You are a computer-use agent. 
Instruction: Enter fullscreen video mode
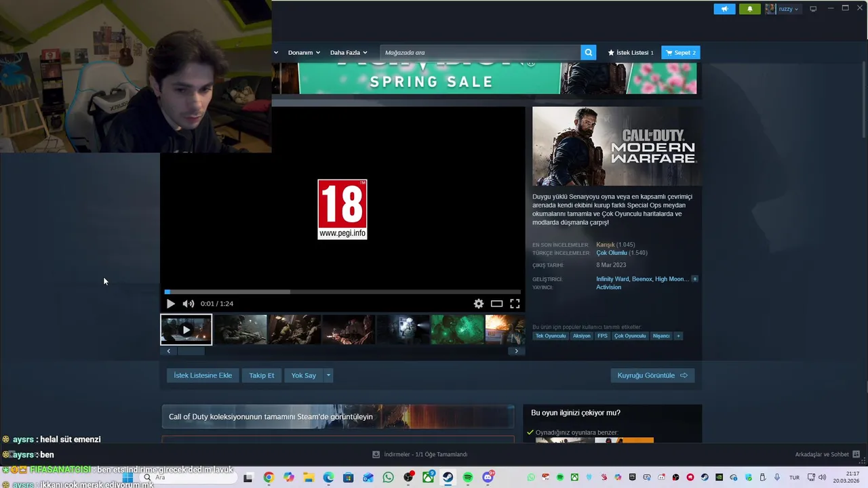(515, 304)
